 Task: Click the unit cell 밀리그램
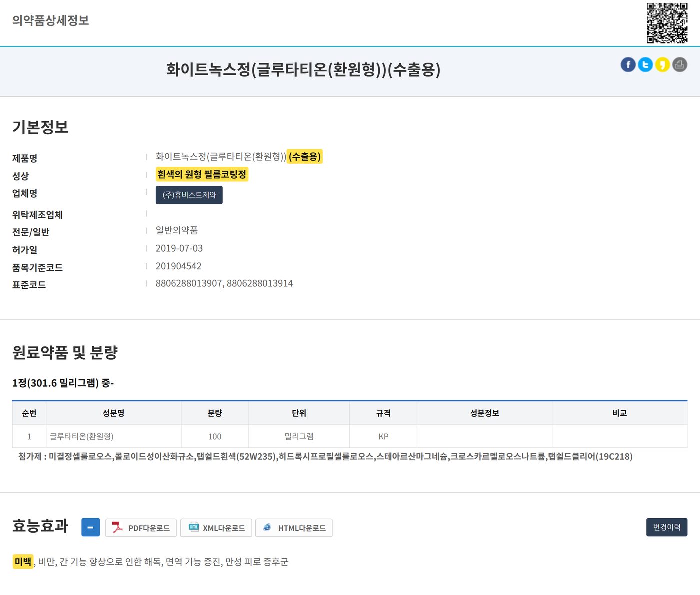299,436
